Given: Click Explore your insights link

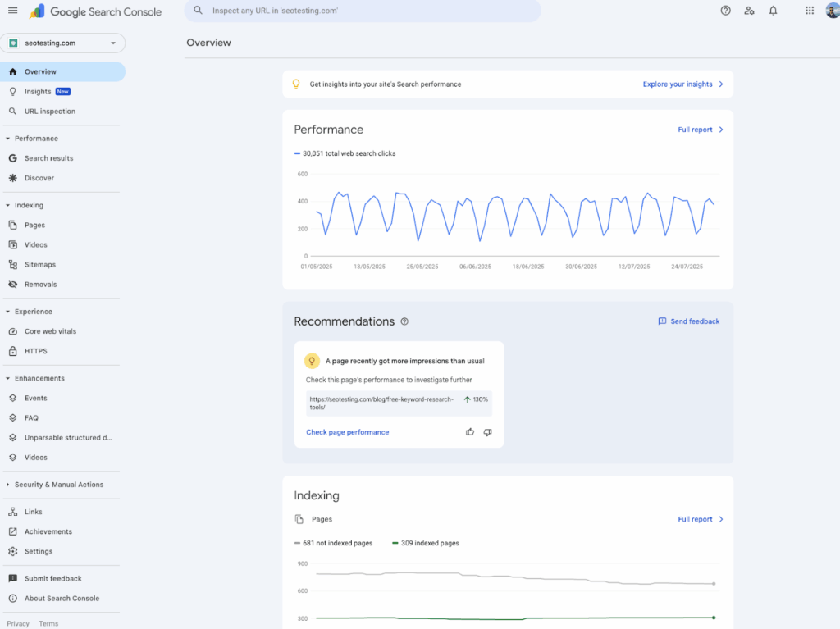Looking at the screenshot, I should 683,84.
